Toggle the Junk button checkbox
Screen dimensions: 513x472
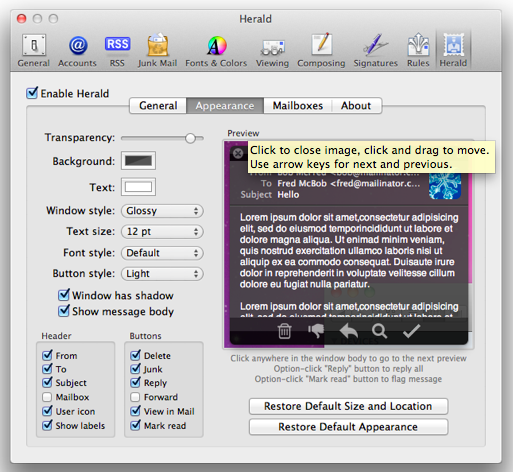(x=135, y=369)
